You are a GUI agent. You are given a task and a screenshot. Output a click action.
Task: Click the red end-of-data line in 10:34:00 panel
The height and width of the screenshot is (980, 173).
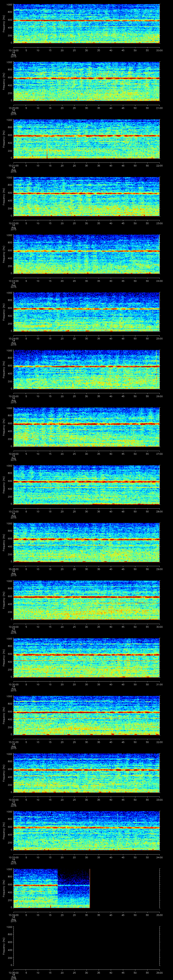pos(90,888)
